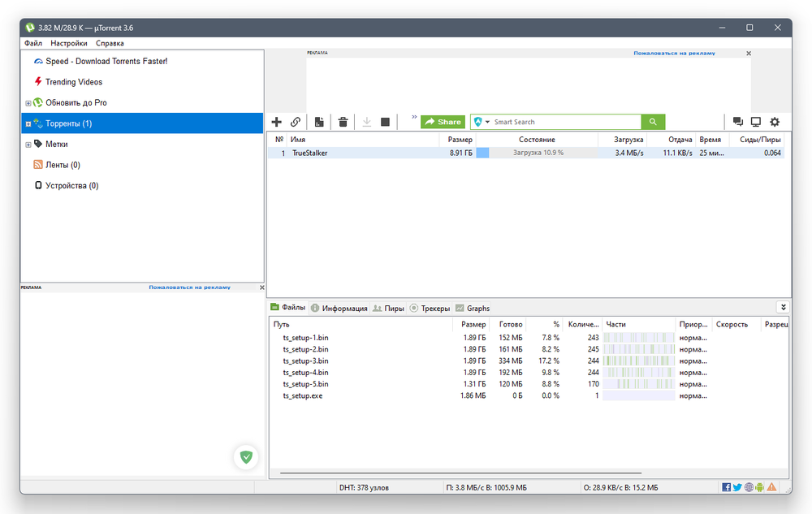Viewport: 812px width, 514px height.
Task: Expand the Метки tree node
Action: point(28,145)
